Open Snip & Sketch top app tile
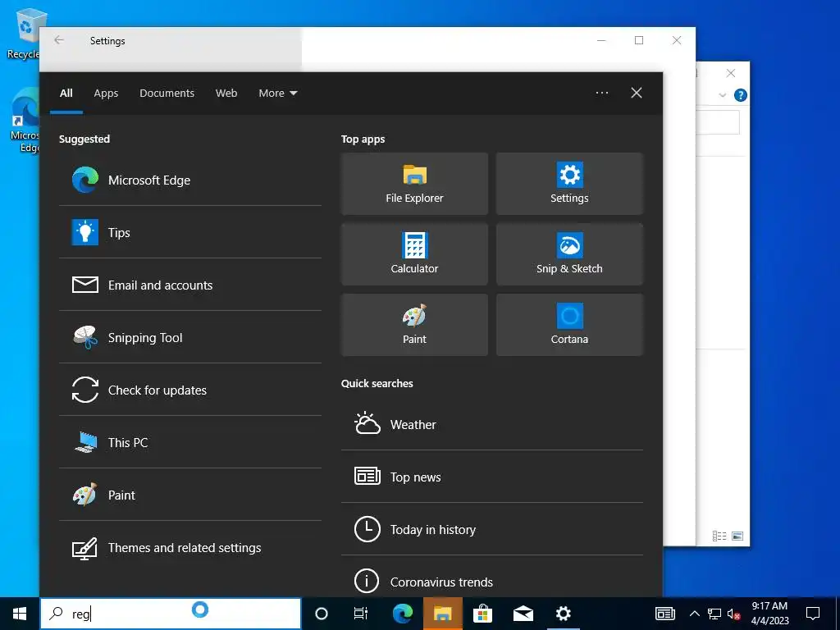This screenshot has height=630, width=840. (569, 254)
